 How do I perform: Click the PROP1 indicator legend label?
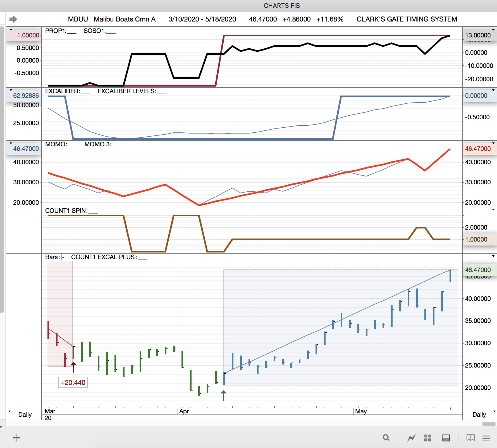pos(56,31)
